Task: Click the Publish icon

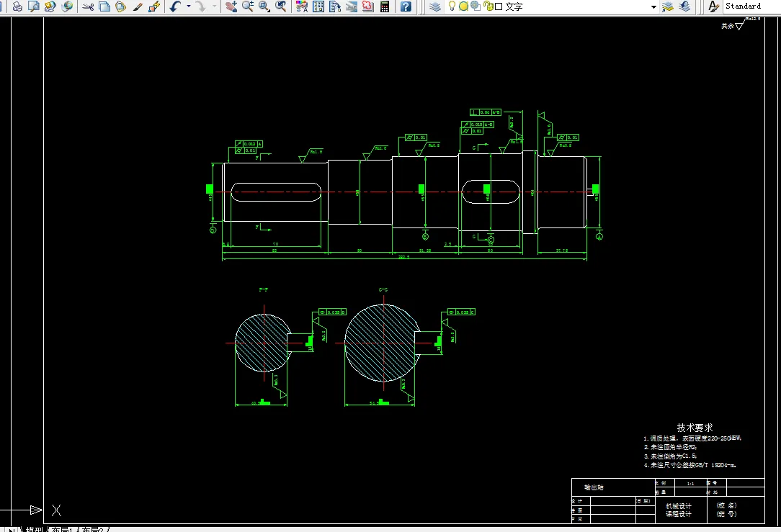Action: (50, 6)
